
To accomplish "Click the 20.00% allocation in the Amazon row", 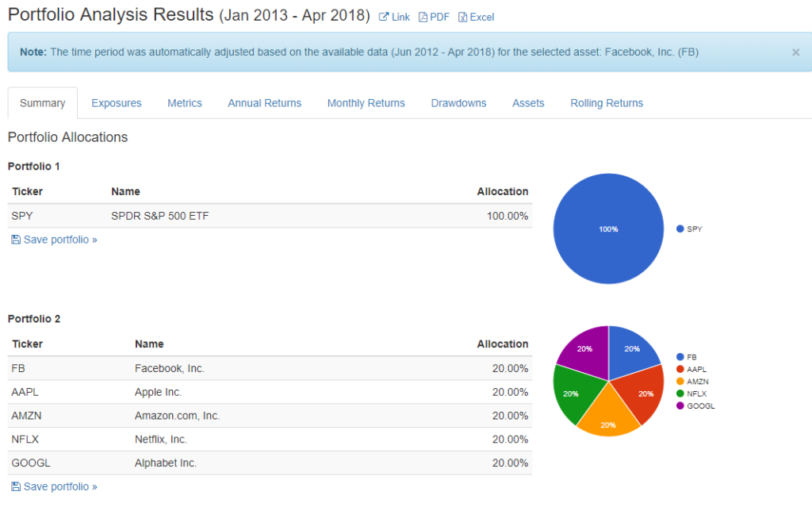I will tap(510, 416).
